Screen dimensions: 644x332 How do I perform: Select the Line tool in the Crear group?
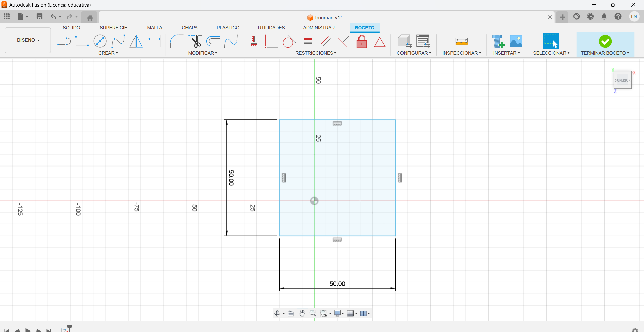point(64,41)
